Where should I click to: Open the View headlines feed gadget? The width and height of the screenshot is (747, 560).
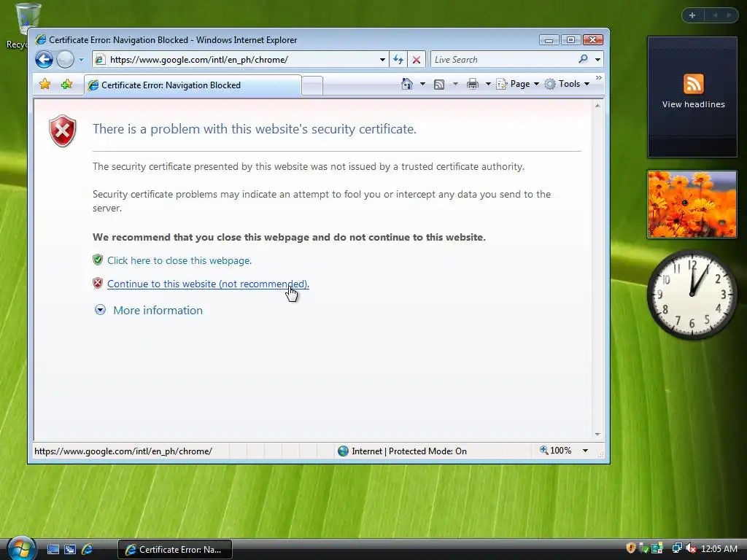[692, 97]
